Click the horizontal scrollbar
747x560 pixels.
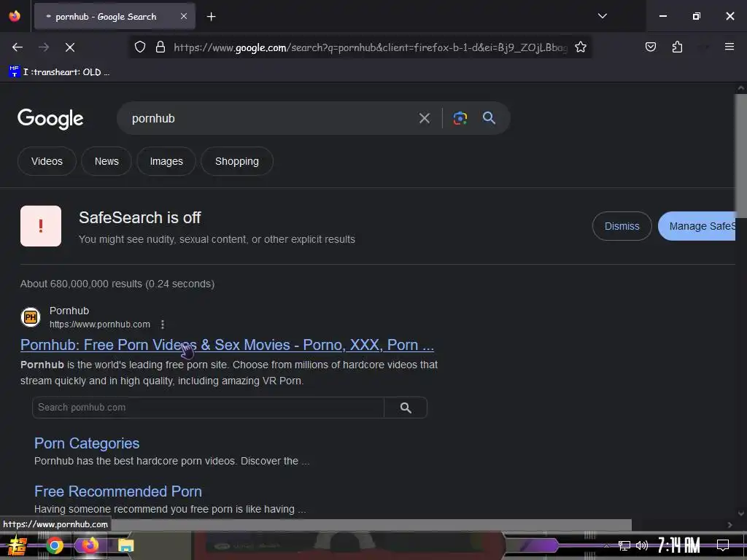click(x=371, y=525)
